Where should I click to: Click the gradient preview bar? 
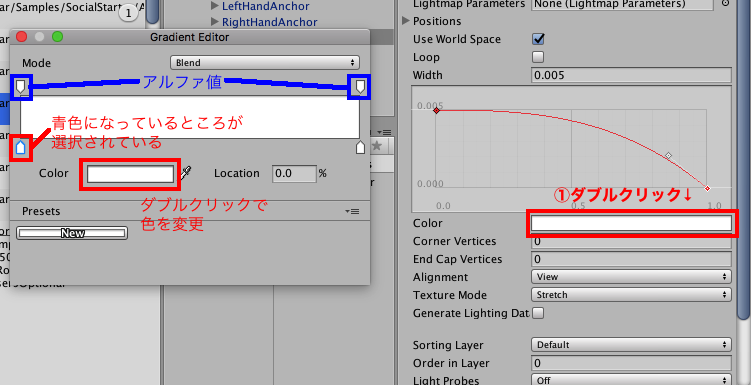[x=190, y=117]
